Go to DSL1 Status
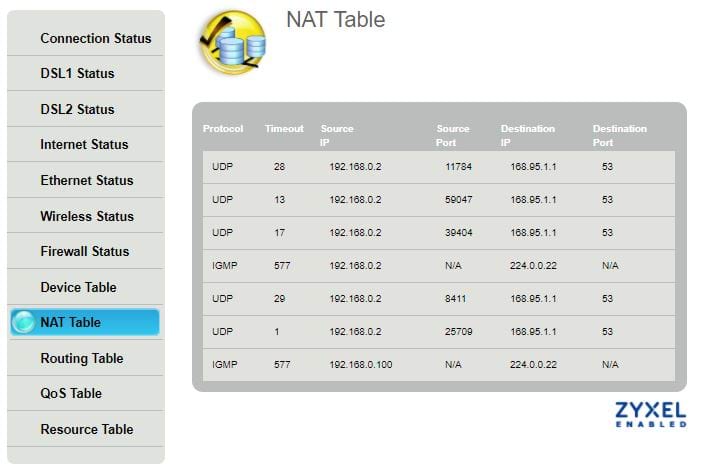The width and height of the screenshot is (704, 474). (77, 73)
